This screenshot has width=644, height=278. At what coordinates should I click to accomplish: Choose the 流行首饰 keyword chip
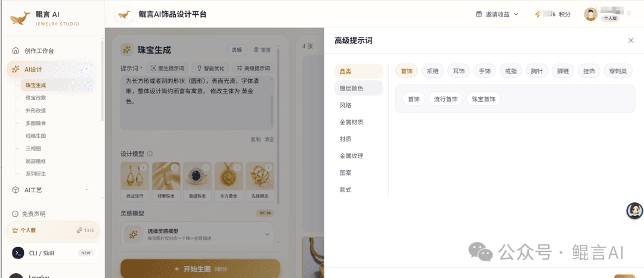[x=445, y=99]
